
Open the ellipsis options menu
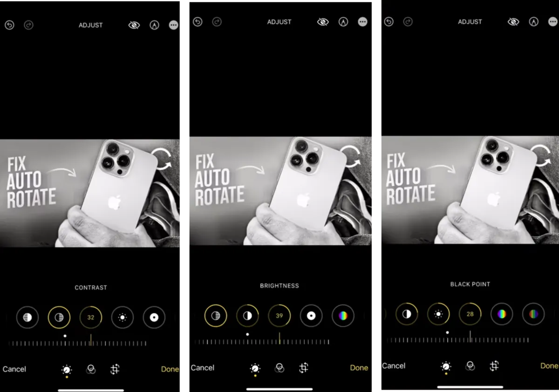(x=173, y=25)
